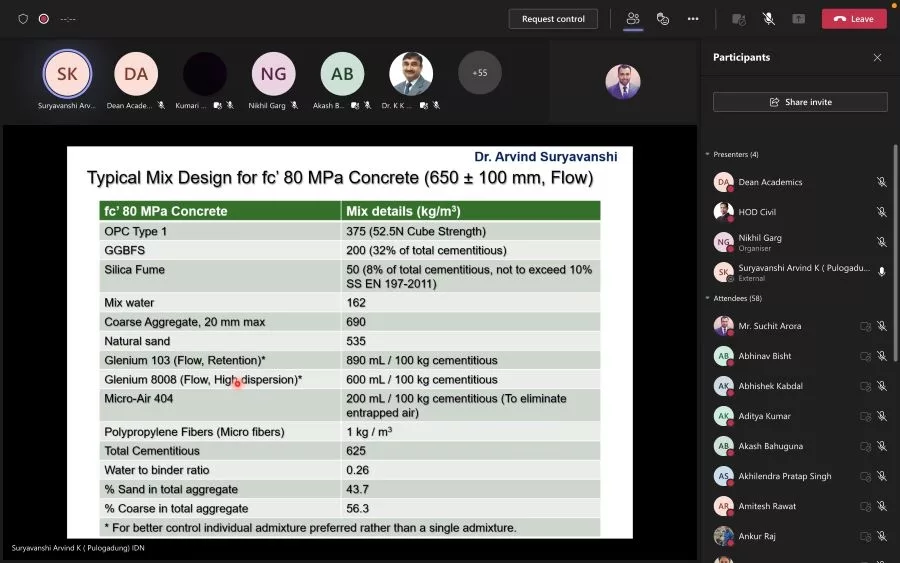Click Dean Academics muted mic icon
900x563 pixels.
pos(881,182)
